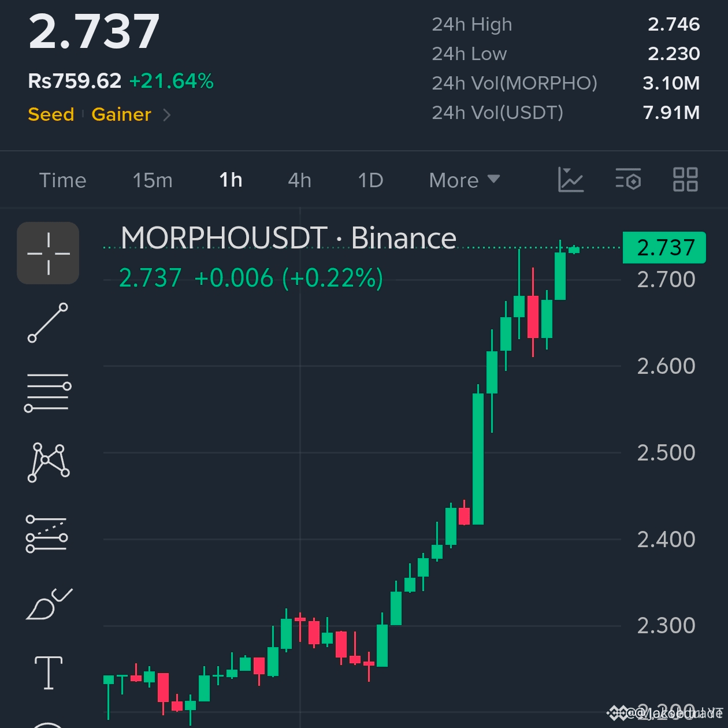Click the 2.700 price axis label
This screenshot has width=728, height=728.
click(666, 280)
